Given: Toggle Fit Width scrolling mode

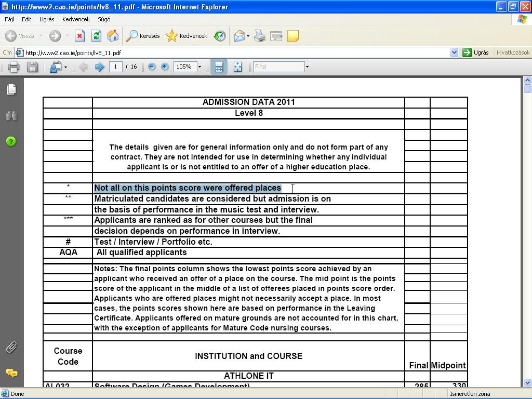Looking at the screenshot, I should 219,67.
